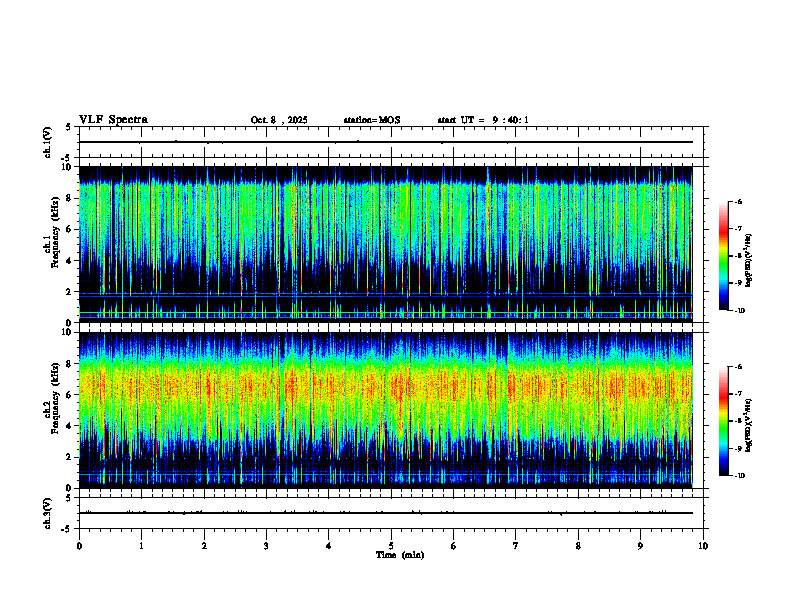Click the "VLF Spectra" plot title
Viewport: 792px width, 612px height.
point(113,120)
